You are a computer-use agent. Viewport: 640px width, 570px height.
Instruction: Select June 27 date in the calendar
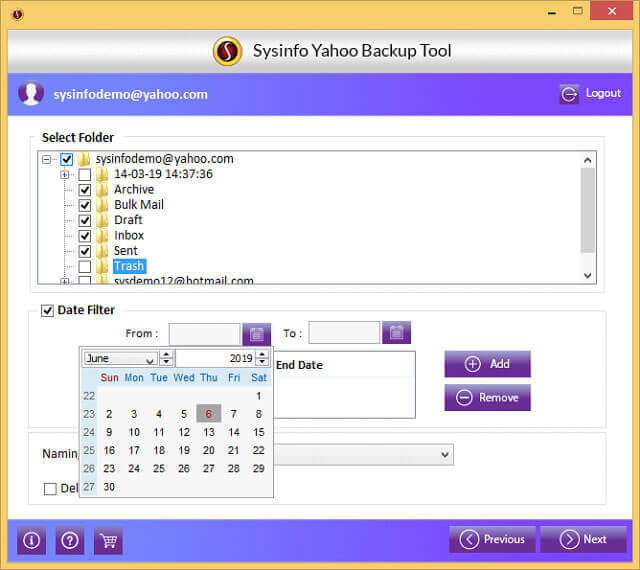coord(209,469)
